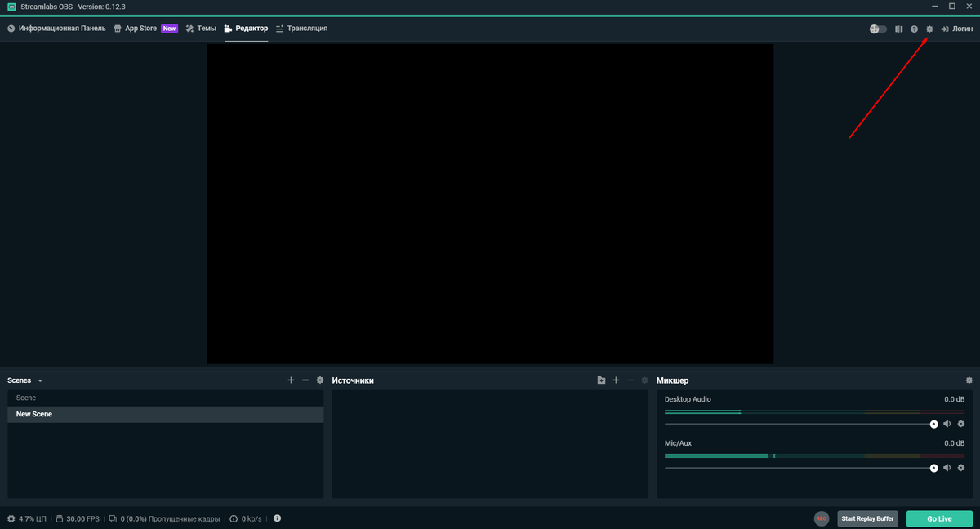Maximize the Streamlabs OBS window
This screenshot has height=529, width=980.
(952, 7)
